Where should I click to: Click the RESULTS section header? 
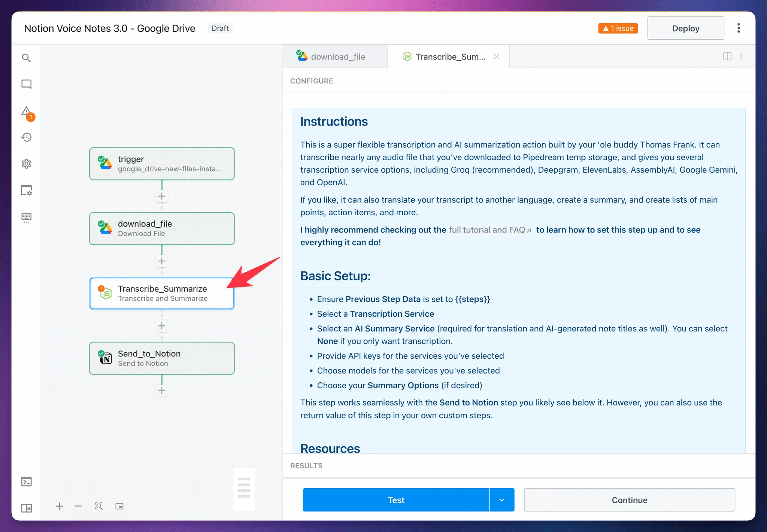point(306,466)
